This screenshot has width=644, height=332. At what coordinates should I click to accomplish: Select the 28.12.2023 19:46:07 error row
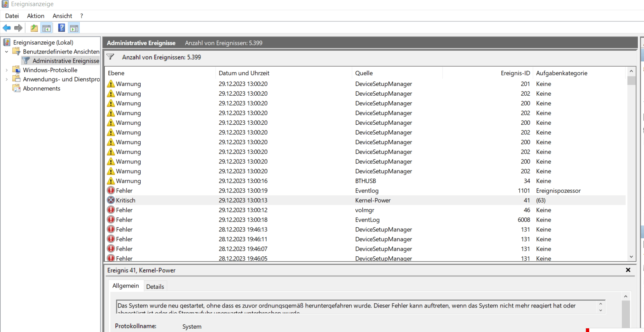[365, 249]
